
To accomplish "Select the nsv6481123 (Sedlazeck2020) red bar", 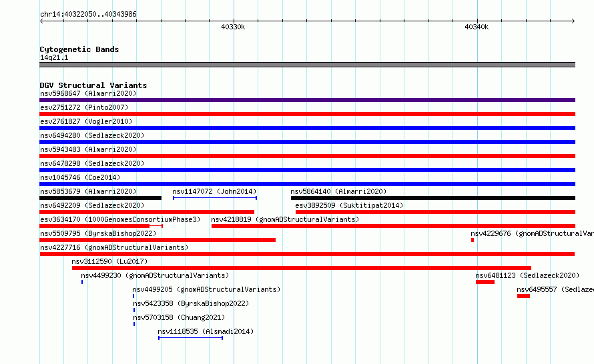I will 485,282.
